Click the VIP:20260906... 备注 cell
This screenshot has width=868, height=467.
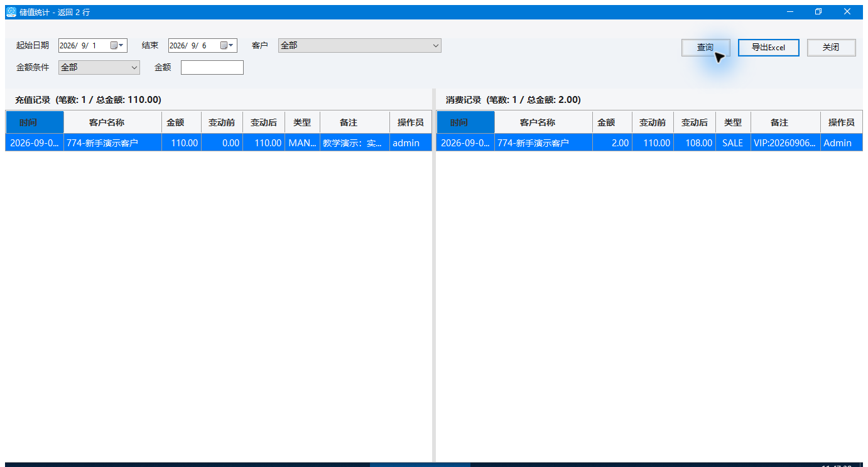coord(786,142)
